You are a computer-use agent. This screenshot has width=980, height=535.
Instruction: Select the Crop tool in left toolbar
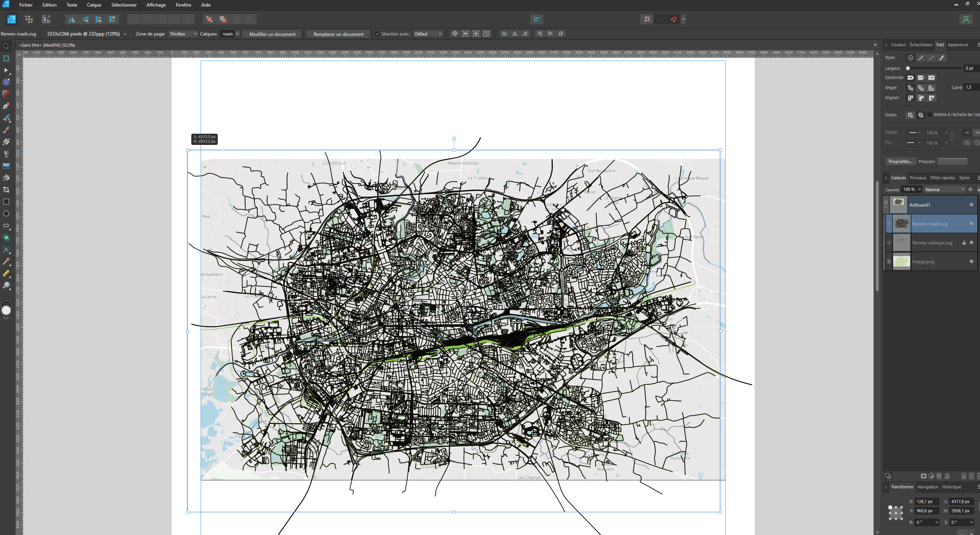point(6,190)
